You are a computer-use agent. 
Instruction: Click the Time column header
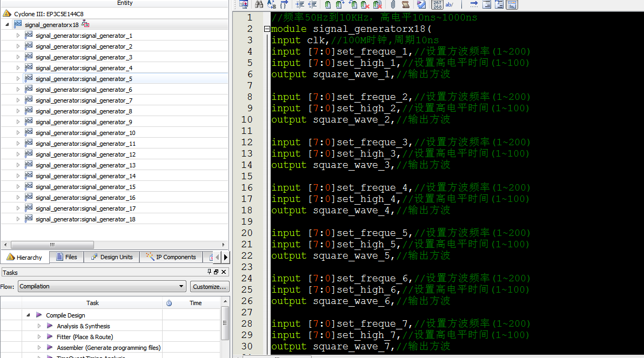pyautogui.click(x=196, y=303)
